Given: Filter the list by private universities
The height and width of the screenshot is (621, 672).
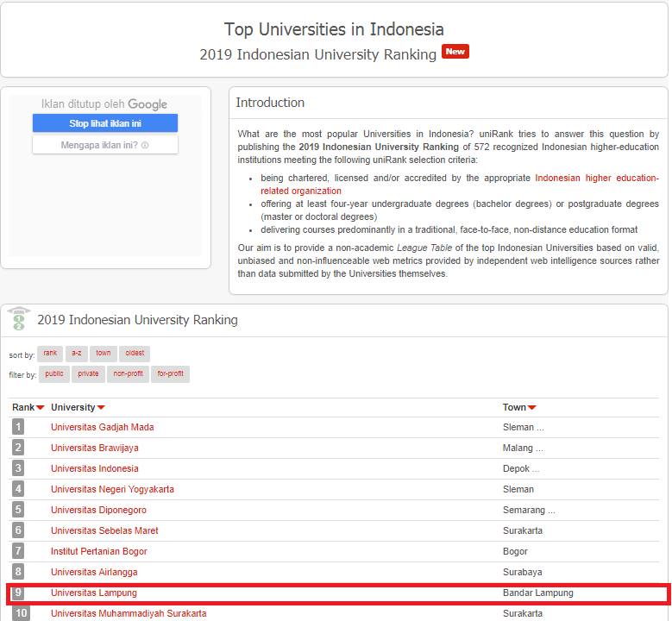Looking at the screenshot, I should pyautogui.click(x=89, y=374).
